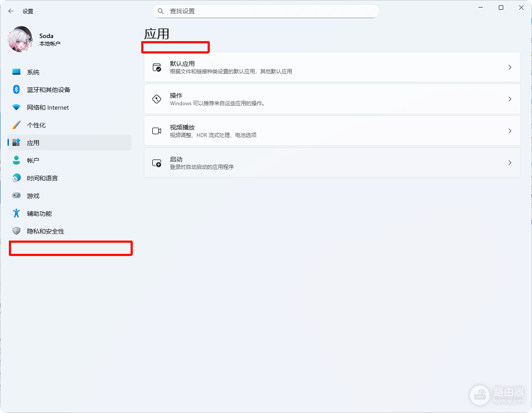Image resolution: width=532 pixels, height=413 pixels.
Task: Click the 查找设置 search box
Action: 266,11
